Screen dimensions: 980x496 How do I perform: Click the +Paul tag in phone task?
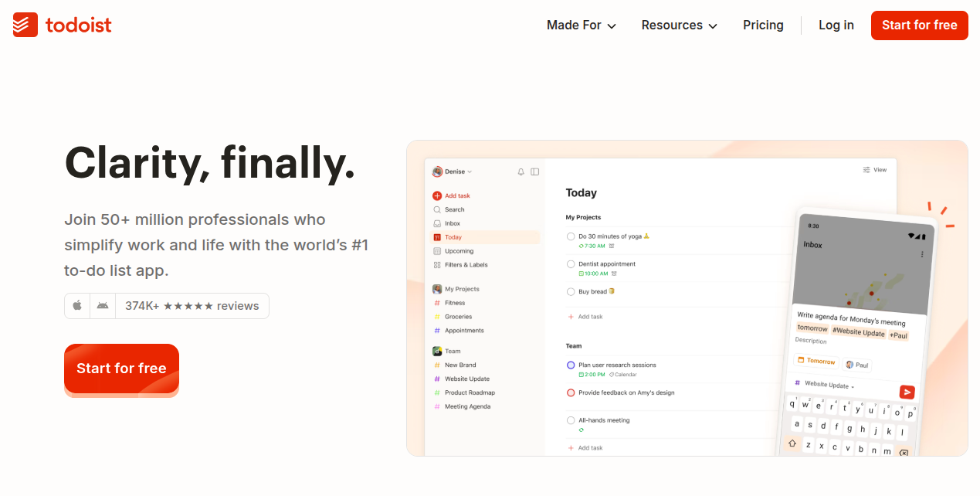pos(898,335)
